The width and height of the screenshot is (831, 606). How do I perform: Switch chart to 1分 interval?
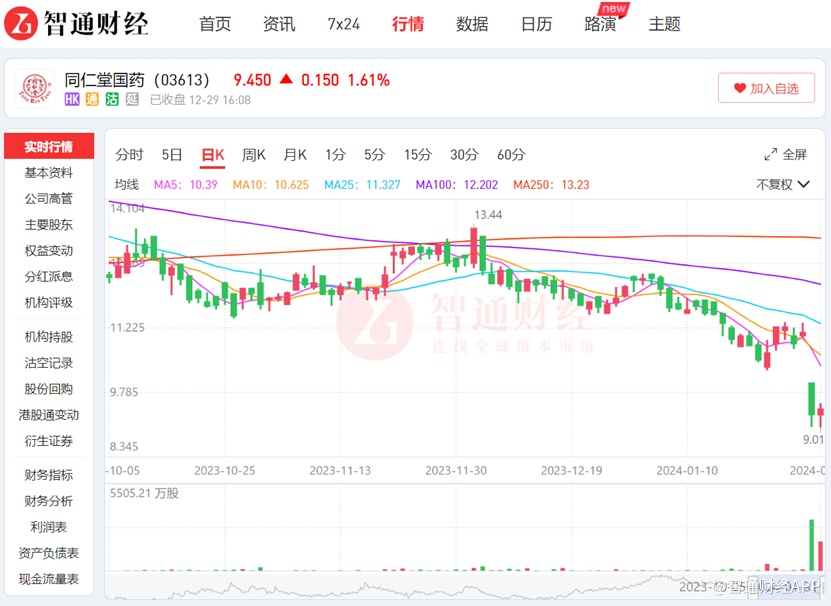click(335, 155)
